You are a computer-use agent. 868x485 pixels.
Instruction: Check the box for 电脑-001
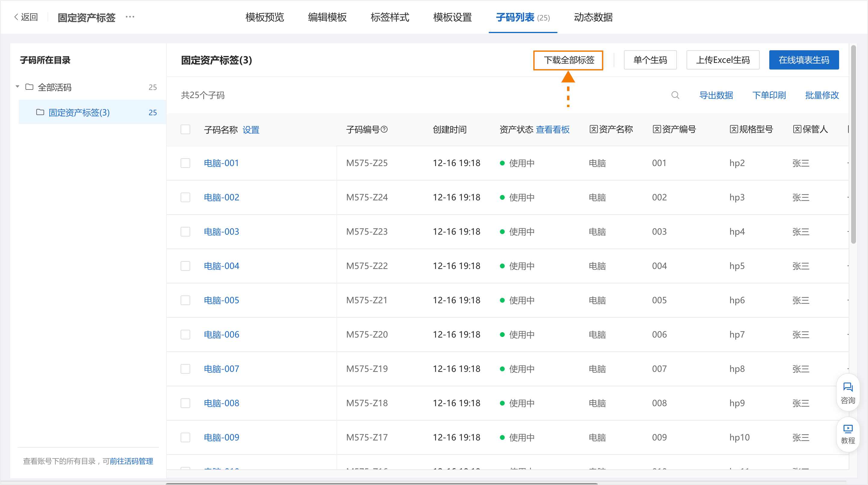click(x=185, y=163)
